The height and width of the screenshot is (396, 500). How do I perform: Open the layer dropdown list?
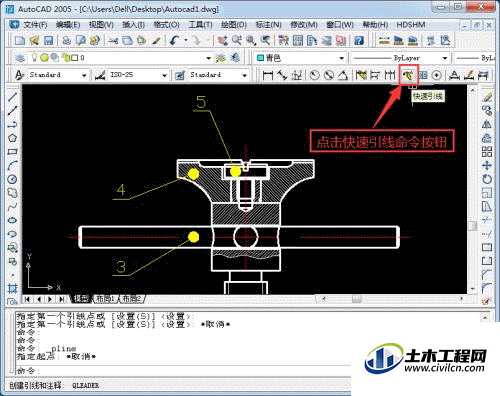pos(209,58)
